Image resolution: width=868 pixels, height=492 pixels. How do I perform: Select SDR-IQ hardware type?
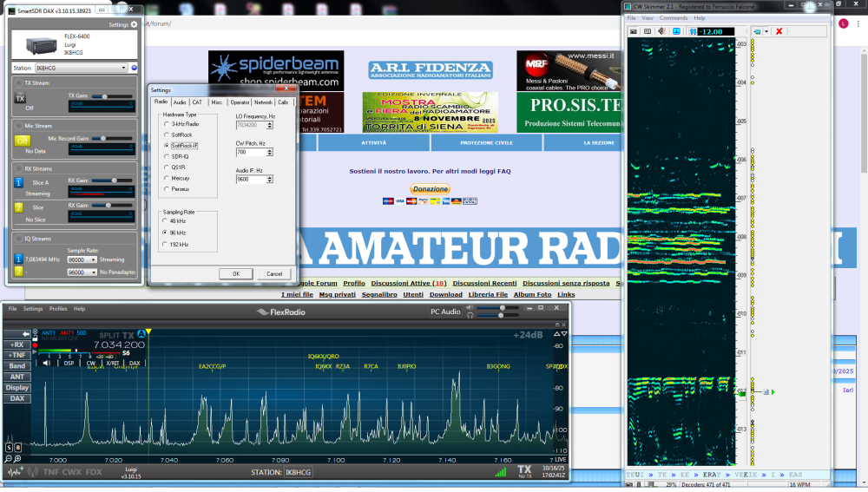coord(167,156)
